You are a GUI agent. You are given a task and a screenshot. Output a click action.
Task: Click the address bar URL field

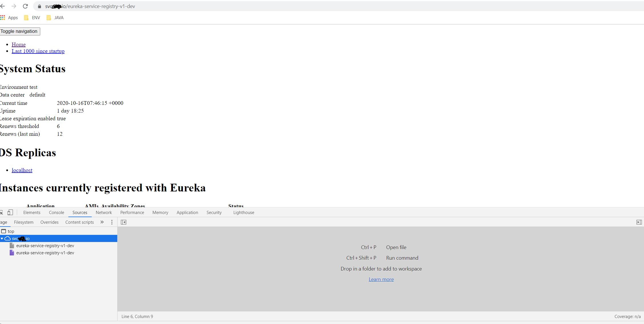200,6
